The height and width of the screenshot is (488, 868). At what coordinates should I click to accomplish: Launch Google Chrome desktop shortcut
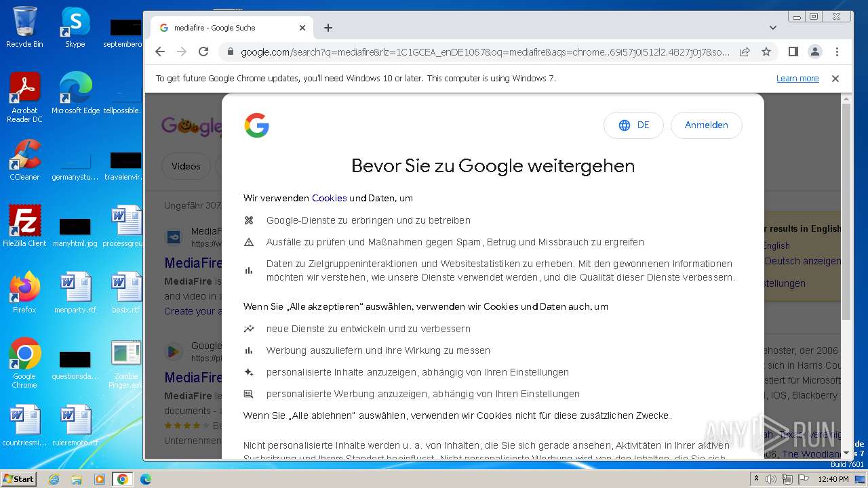pos(24,363)
